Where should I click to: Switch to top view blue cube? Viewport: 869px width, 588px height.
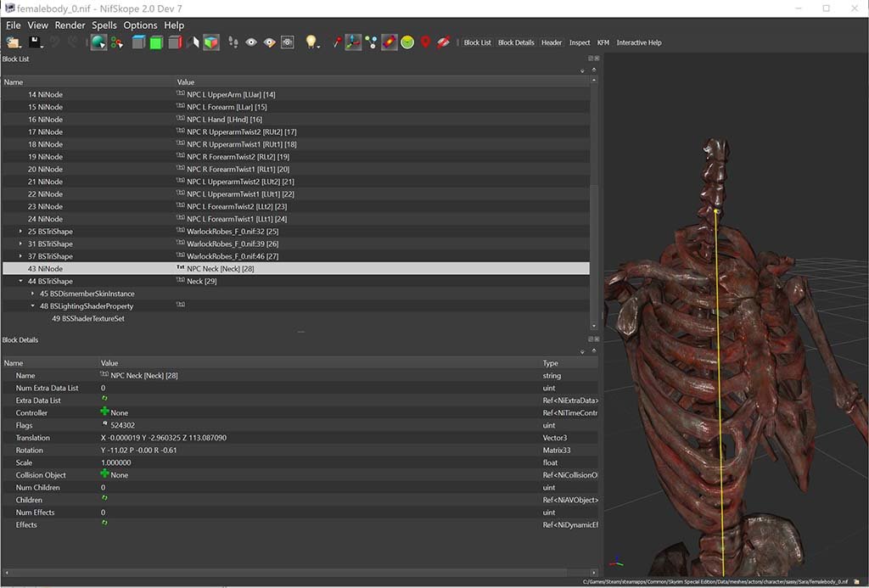[x=138, y=42]
